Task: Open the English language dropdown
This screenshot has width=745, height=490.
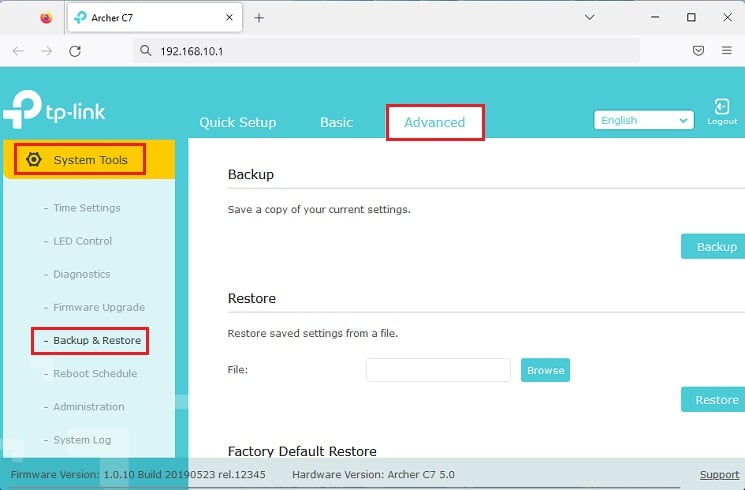Action: pos(644,120)
